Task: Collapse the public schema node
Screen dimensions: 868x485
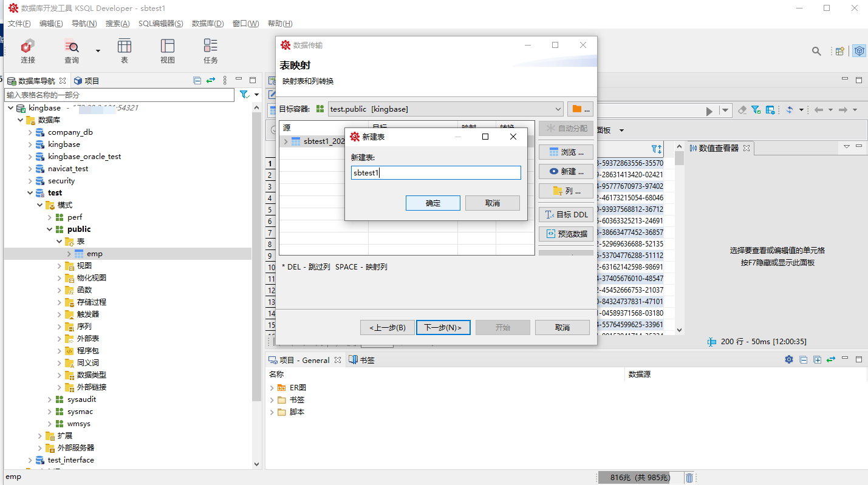Action: tap(49, 229)
